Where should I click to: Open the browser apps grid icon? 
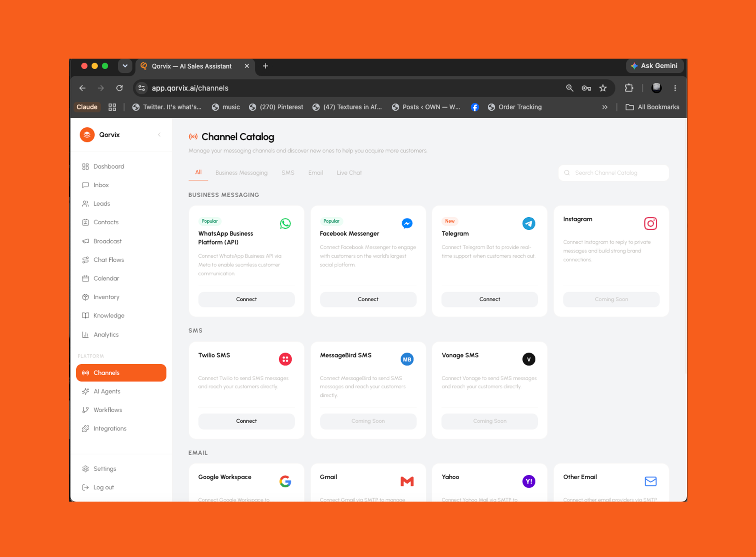coord(112,107)
